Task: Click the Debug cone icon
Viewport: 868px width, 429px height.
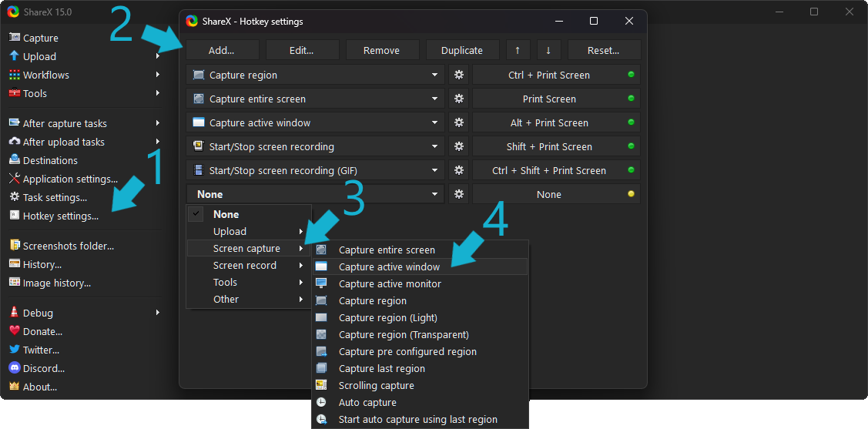Action: point(15,312)
